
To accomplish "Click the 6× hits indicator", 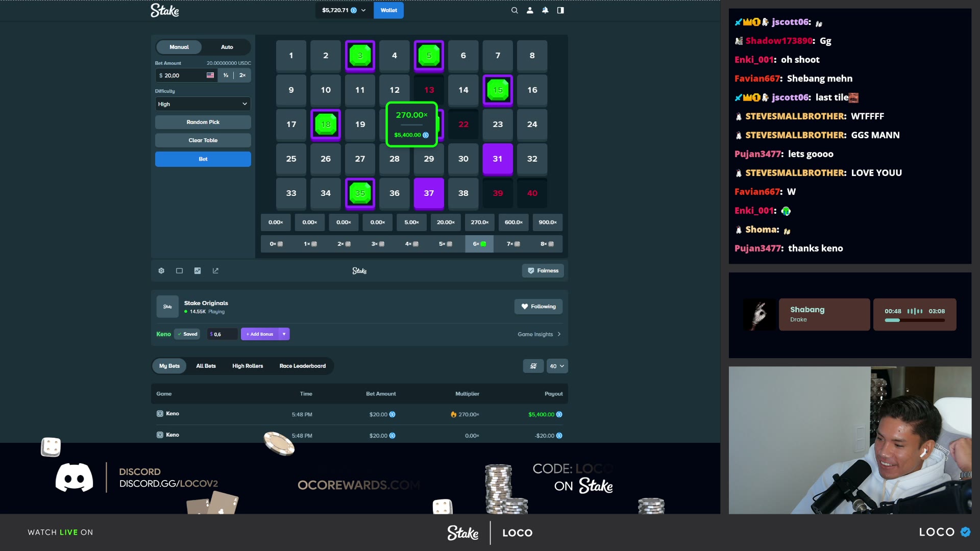I will click(x=479, y=244).
